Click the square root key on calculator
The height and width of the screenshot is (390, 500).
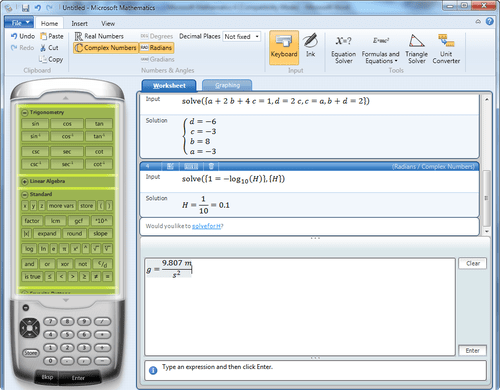pyautogui.click(x=96, y=249)
